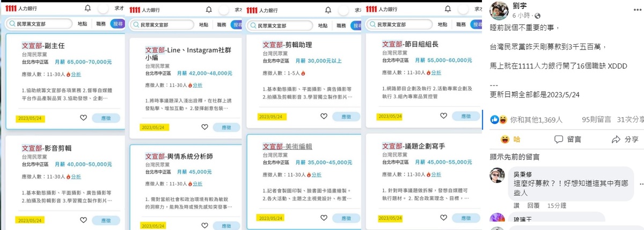Open the 職務 filter above the 剪輯助理 card

tap(342, 25)
